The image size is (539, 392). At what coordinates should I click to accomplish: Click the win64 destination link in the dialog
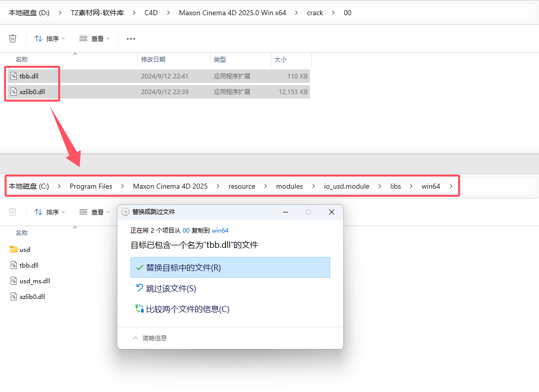click(220, 230)
